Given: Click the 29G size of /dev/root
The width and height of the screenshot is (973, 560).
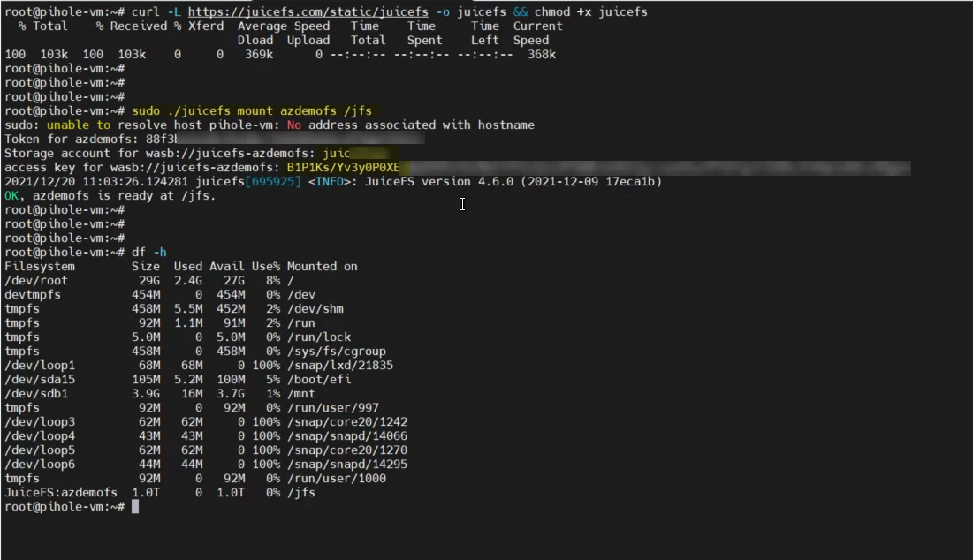Looking at the screenshot, I should (149, 281).
